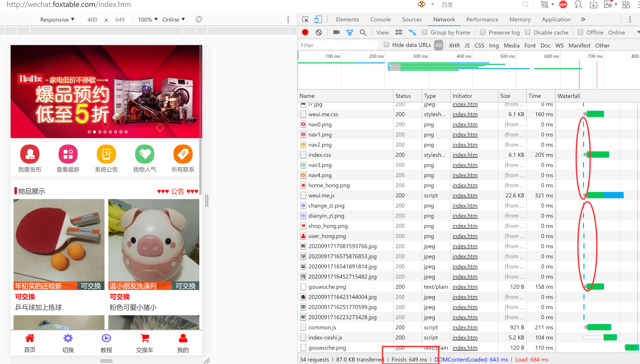Screen dimensions: 640x364
Task: Click the viewport width field 400
Action: [92, 20]
